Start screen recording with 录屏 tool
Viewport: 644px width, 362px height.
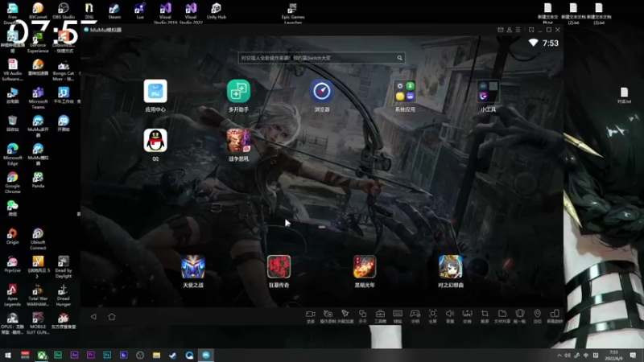[311, 316]
